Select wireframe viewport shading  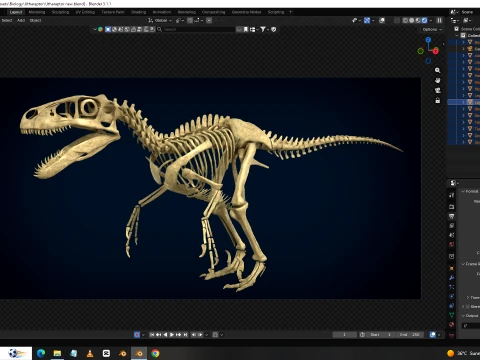[405, 20]
